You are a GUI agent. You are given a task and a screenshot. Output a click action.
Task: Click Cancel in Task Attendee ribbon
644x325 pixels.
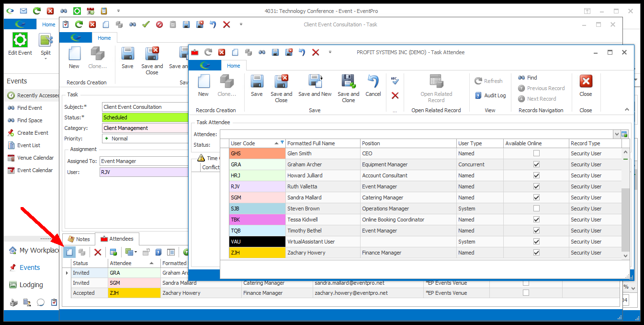pos(373,86)
